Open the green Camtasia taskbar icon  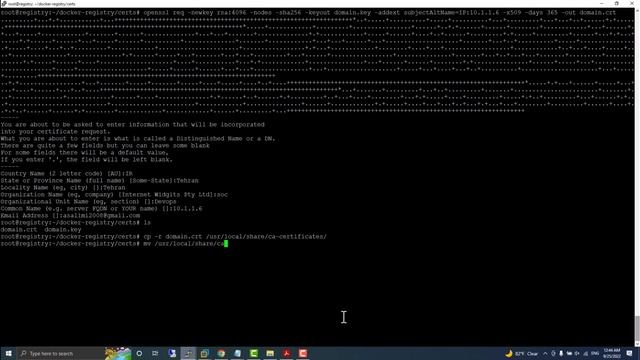pos(253,353)
